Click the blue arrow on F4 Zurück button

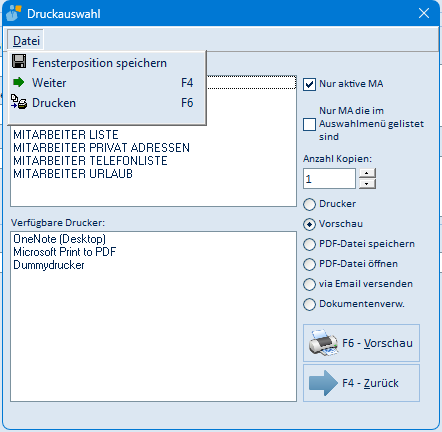[x=323, y=383]
